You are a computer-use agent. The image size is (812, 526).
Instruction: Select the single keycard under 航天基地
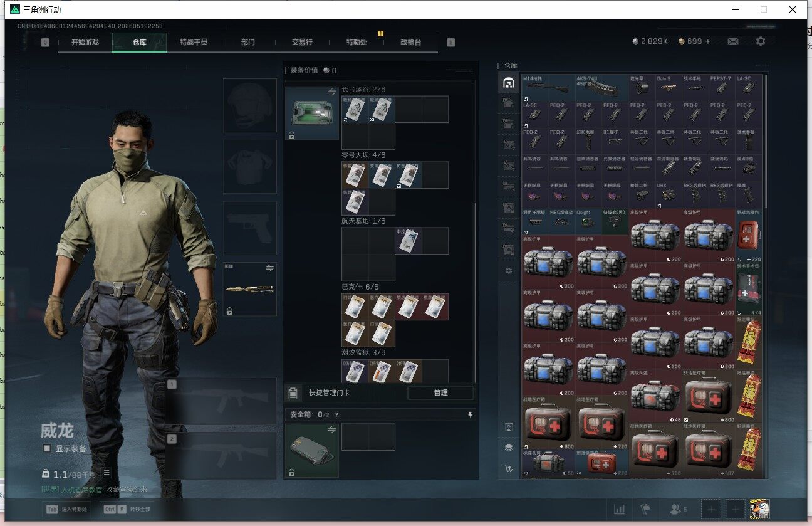[408, 241]
